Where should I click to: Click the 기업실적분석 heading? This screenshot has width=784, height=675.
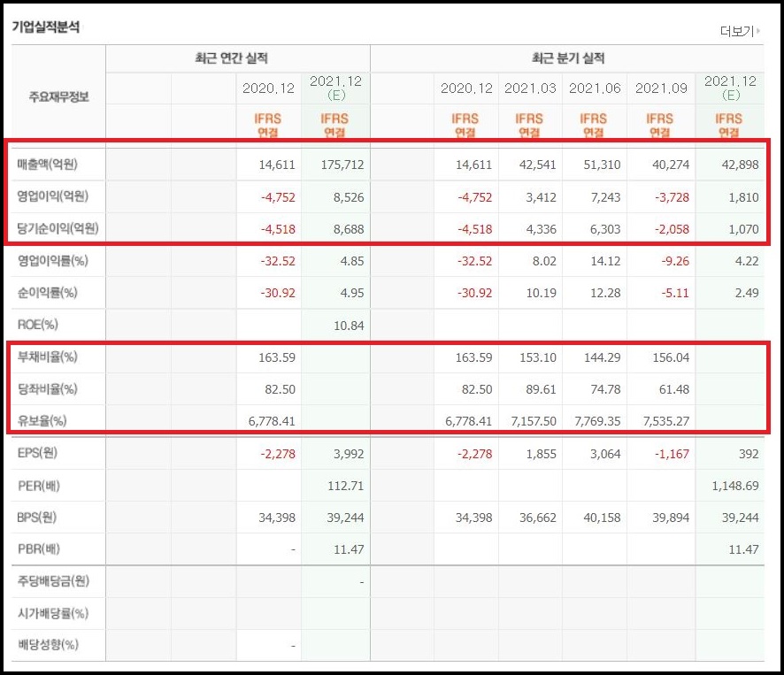click(46, 27)
